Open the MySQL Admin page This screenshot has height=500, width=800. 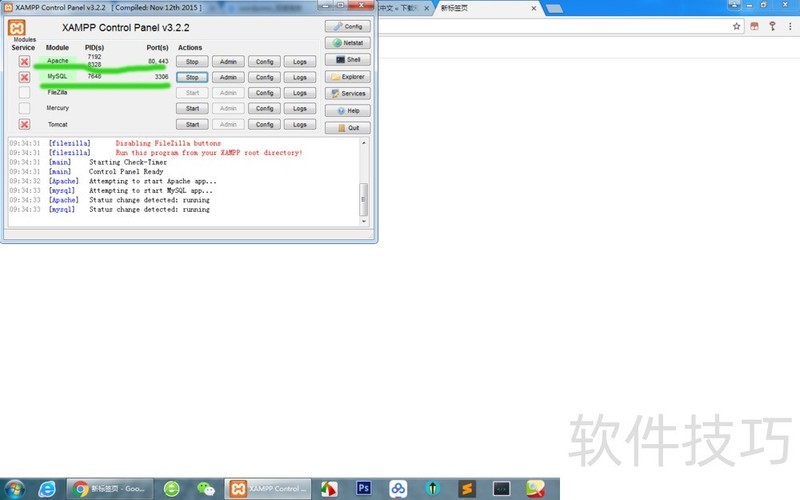tap(228, 77)
